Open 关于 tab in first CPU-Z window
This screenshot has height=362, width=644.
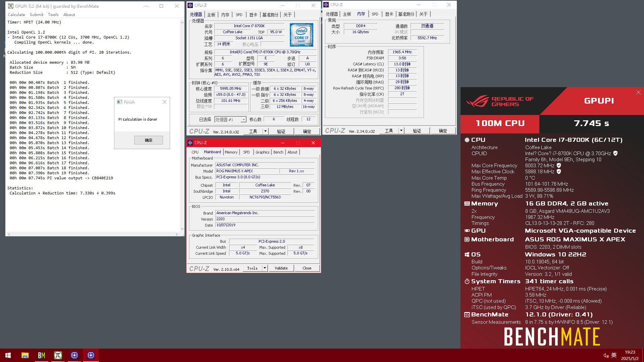287,15
